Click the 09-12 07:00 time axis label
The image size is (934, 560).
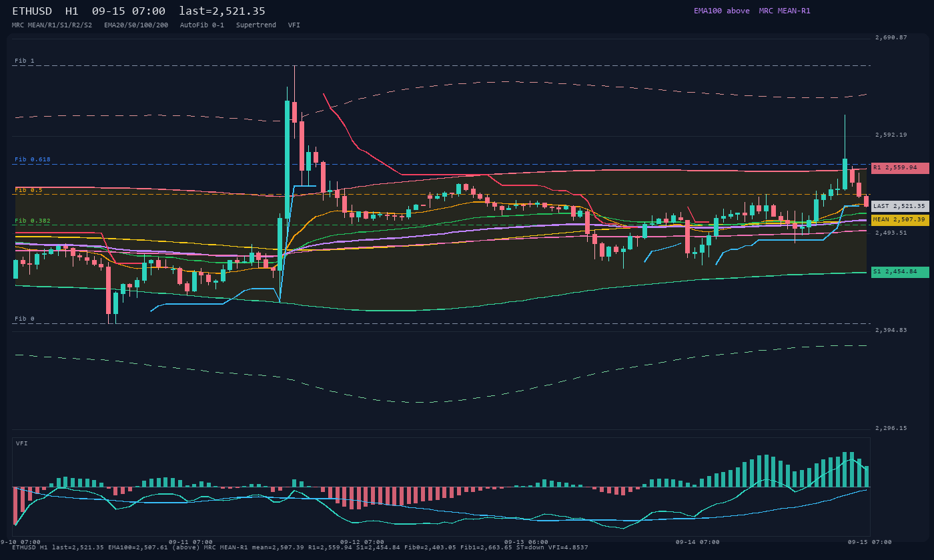point(362,542)
